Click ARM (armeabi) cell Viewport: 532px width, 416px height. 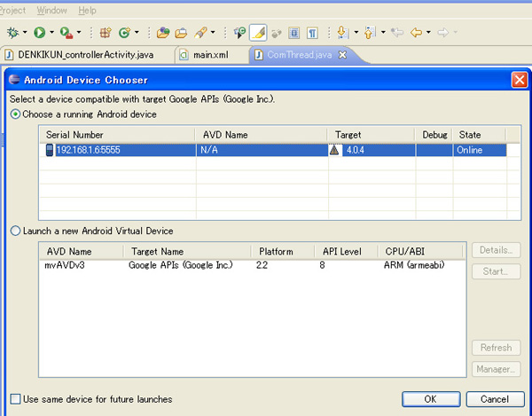414,265
